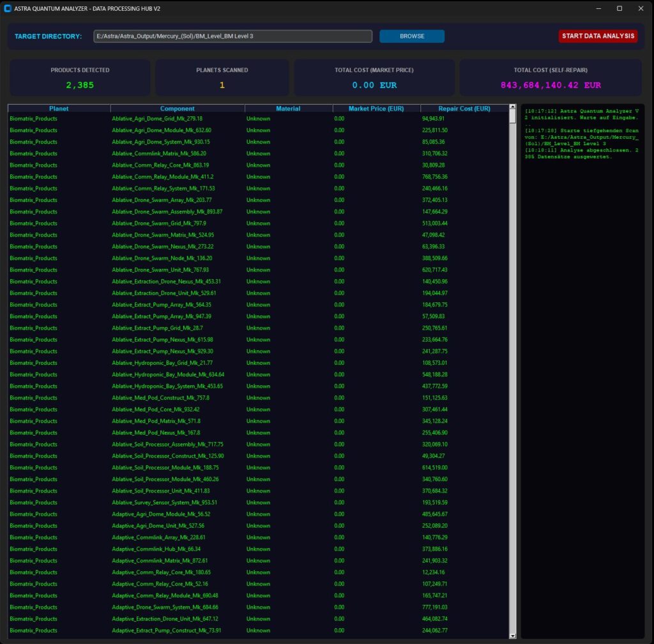Click the scrollbar down arrow
The image size is (654, 644).
[x=512, y=635]
